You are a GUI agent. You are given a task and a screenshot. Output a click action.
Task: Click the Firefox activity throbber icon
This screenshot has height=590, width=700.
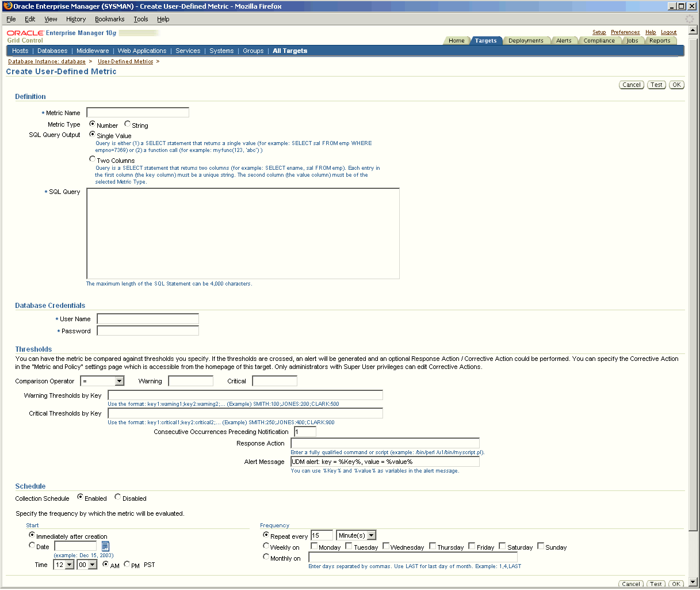(x=689, y=19)
